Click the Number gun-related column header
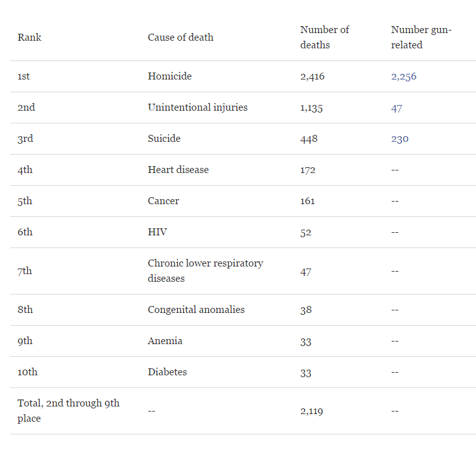The width and height of the screenshot is (476, 451). [x=421, y=38]
